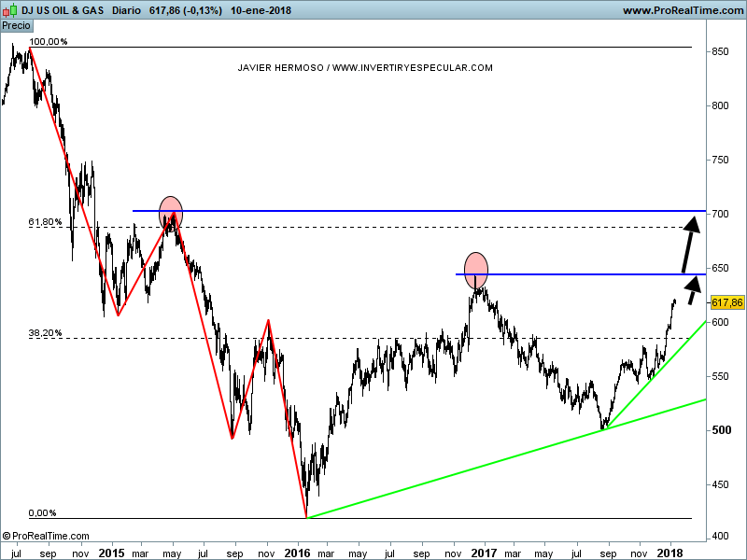Click the 10-ene-2018 date in header
The width and height of the screenshot is (747, 560).
coord(261,10)
